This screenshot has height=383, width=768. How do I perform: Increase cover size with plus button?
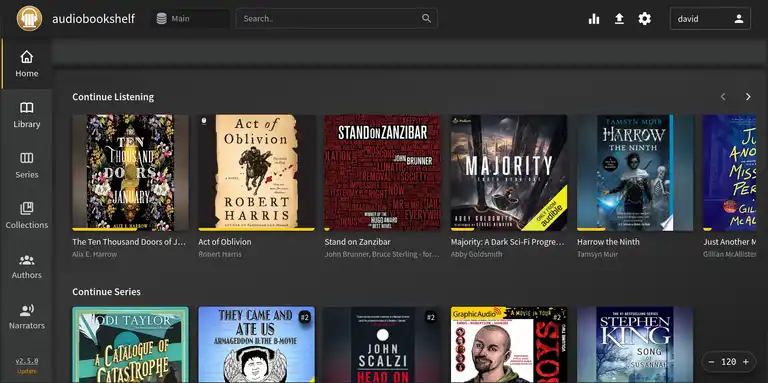(x=746, y=362)
